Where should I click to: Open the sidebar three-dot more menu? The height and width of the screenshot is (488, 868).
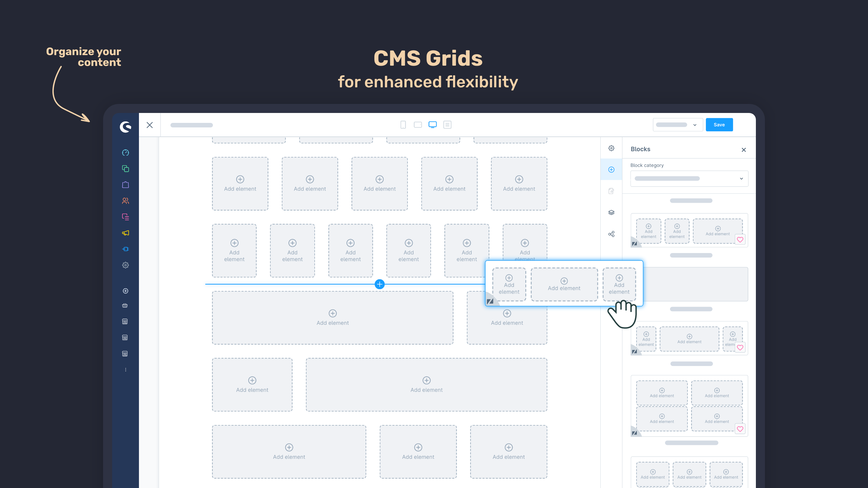click(125, 370)
